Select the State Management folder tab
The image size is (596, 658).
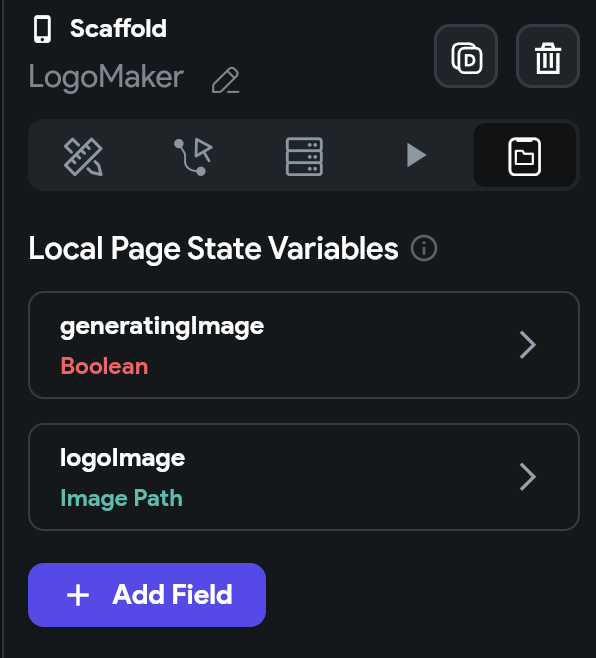tap(525, 155)
